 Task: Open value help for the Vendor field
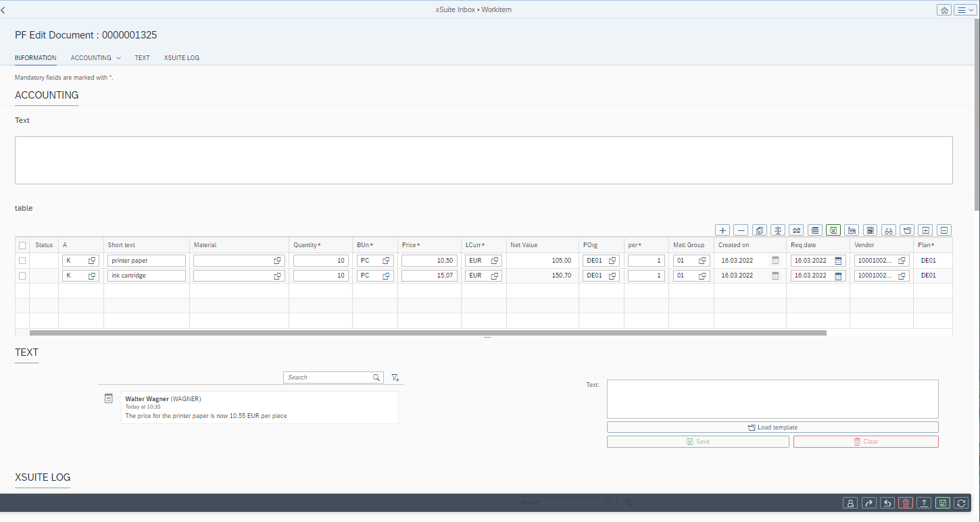(902, 260)
